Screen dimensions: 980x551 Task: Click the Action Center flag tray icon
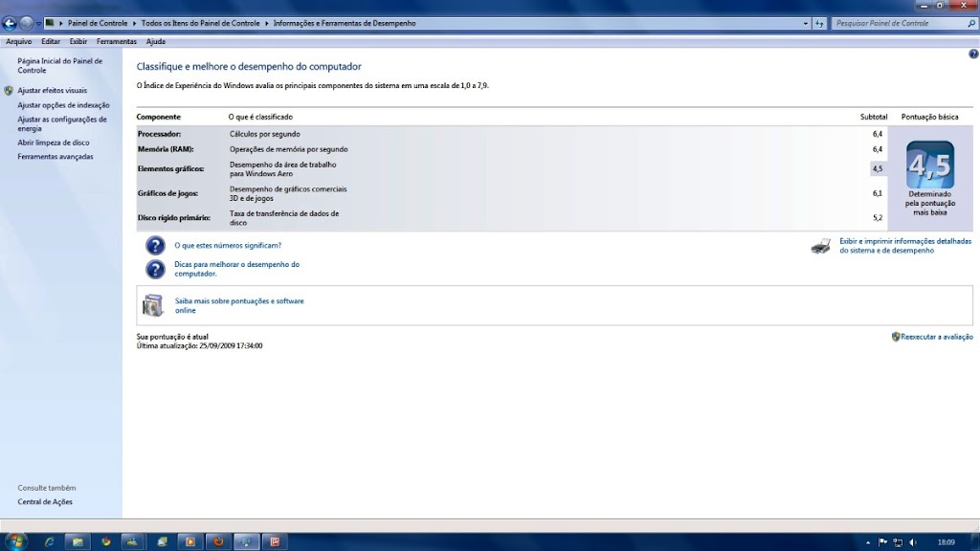[882, 542]
